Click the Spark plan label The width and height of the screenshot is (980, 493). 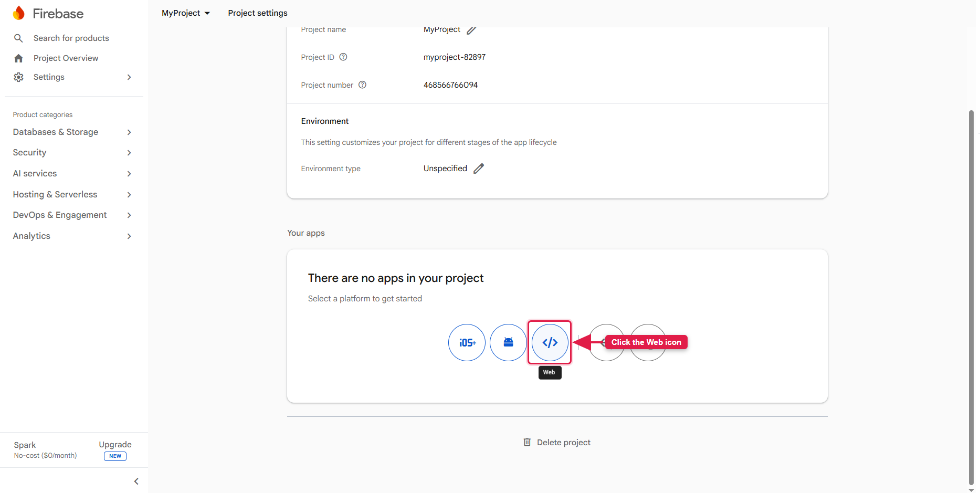tap(25, 445)
